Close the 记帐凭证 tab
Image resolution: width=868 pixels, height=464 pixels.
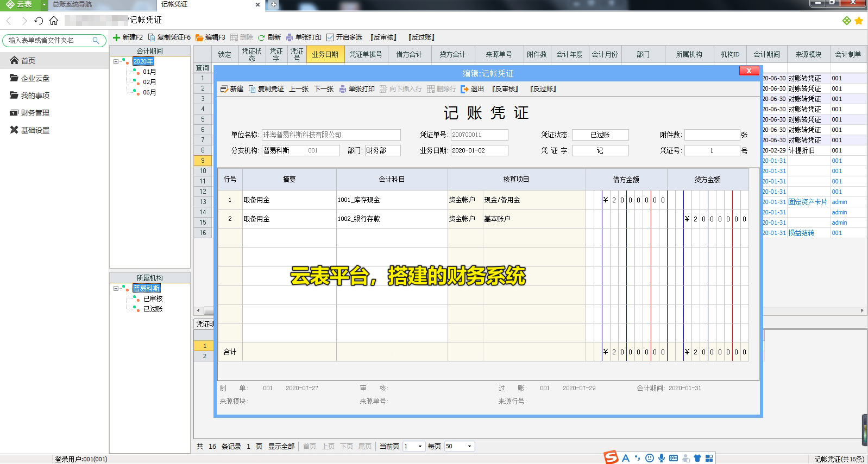coord(257,4)
